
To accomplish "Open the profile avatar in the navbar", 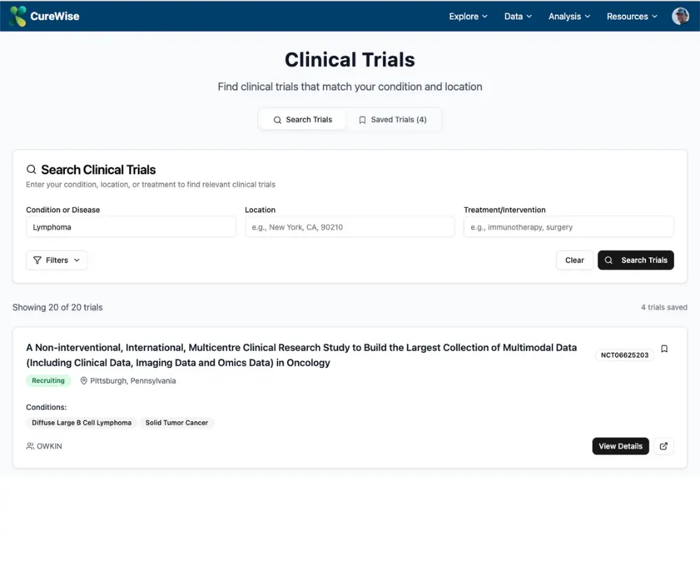I will point(680,16).
